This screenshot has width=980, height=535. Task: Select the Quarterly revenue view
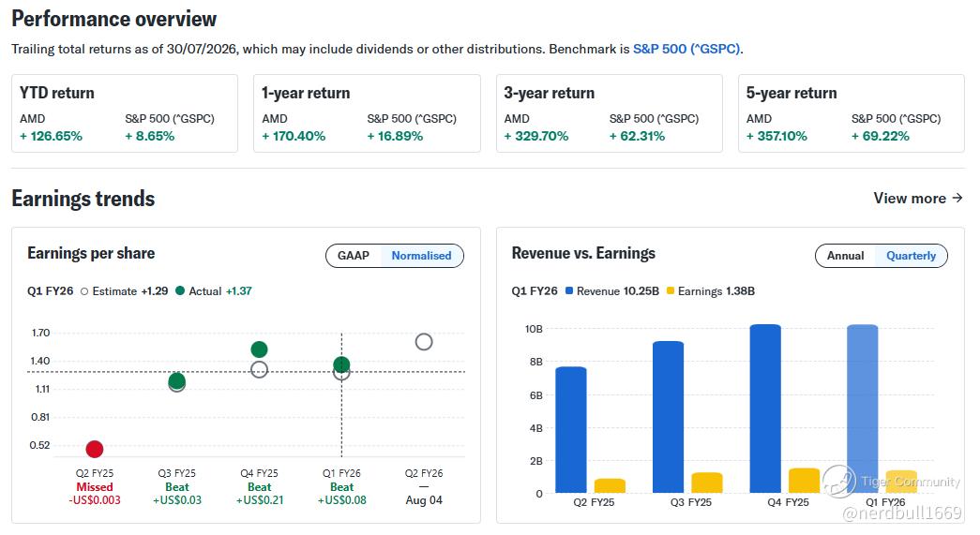911,256
